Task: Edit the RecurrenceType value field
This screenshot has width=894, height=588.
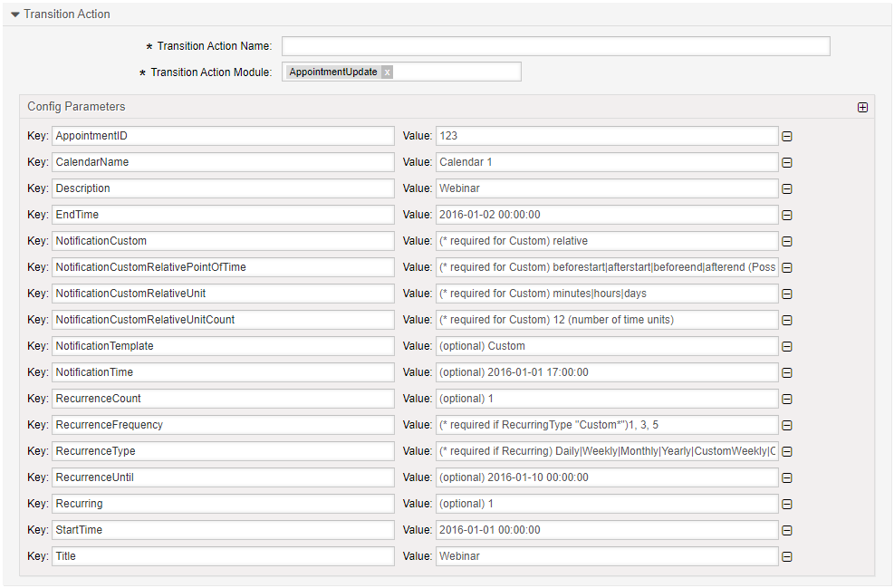Action: pyautogui.click(x=606, y=451)
